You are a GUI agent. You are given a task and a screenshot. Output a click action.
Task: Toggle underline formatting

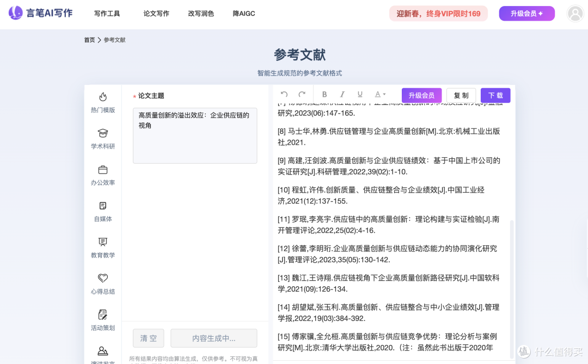(360, 95)
